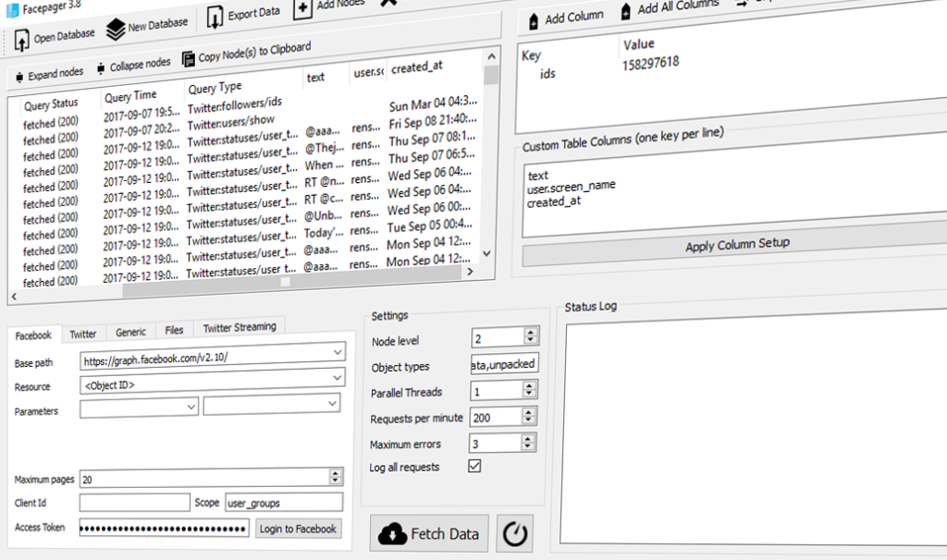The image size is (947, 560).
Task: Switch to the Files tab
Action: pyautogui.click(x=174, y=330)
